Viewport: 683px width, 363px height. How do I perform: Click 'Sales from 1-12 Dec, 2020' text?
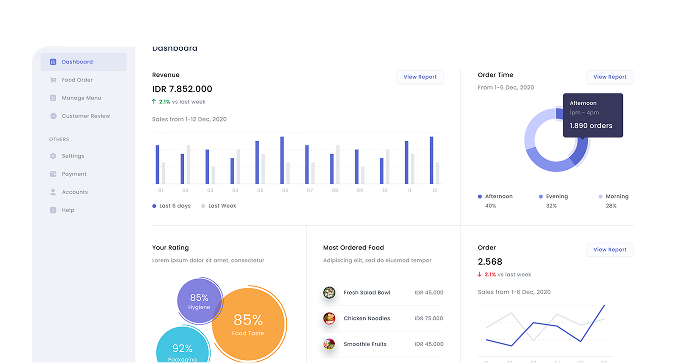[x=189, y=119]
